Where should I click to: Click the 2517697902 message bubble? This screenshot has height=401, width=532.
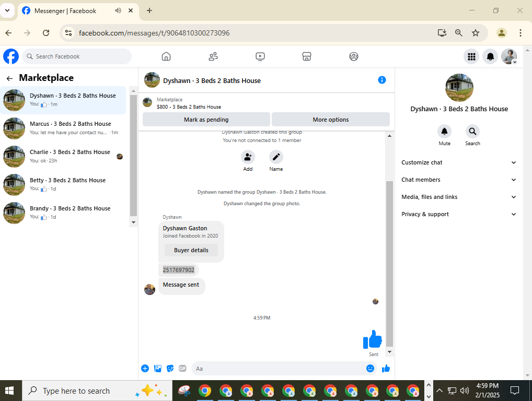click(x=178, y=270)
